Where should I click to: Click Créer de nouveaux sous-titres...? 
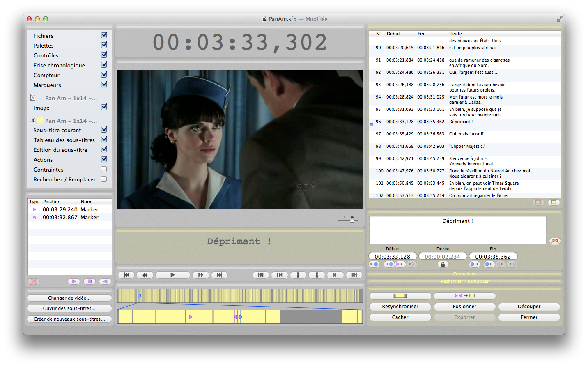click(69, 319)
